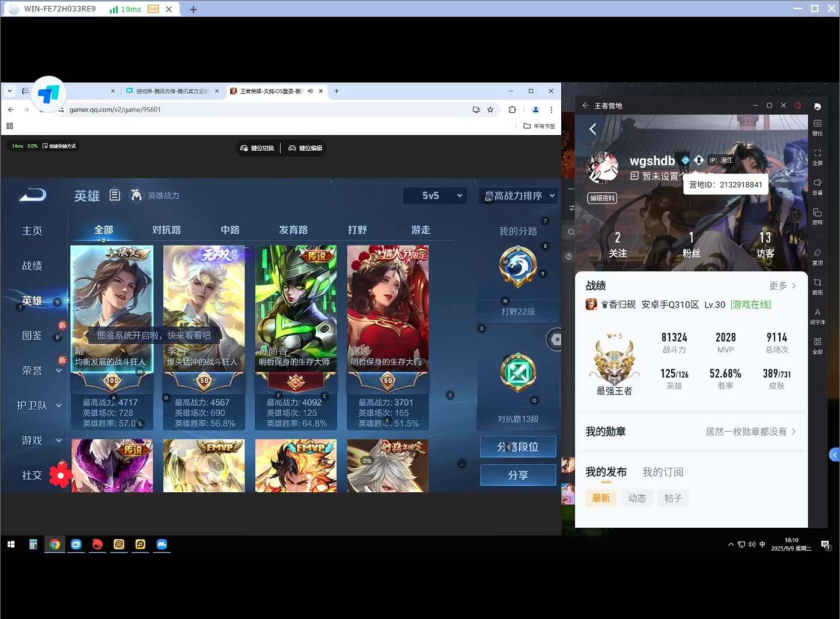Click the 分享 share button
This screenshot has height=619, width=840.
(518, 475)
